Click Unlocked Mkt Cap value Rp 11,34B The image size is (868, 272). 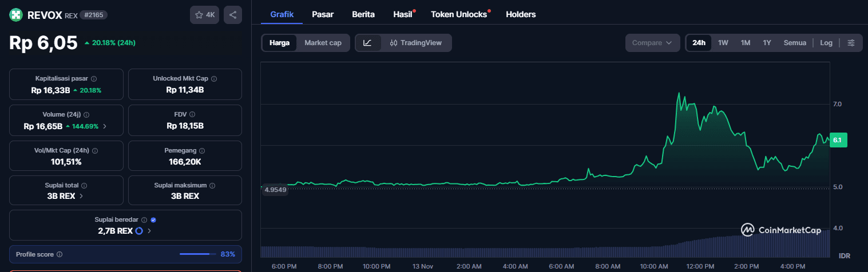coord(185,90)
